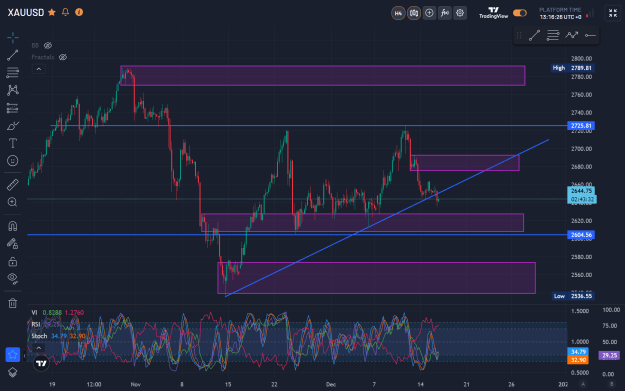This screenshot has width=625, height=391.
Task: Click the current price label 2644.75
Action: [x=582, y=191]
